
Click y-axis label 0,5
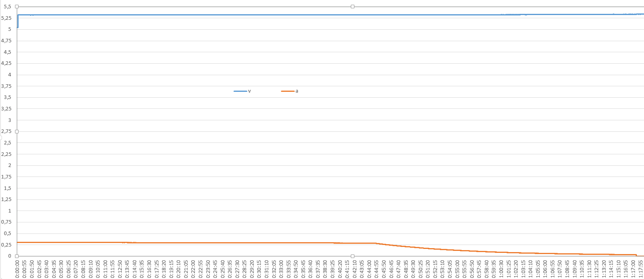(x=8, y=233)
